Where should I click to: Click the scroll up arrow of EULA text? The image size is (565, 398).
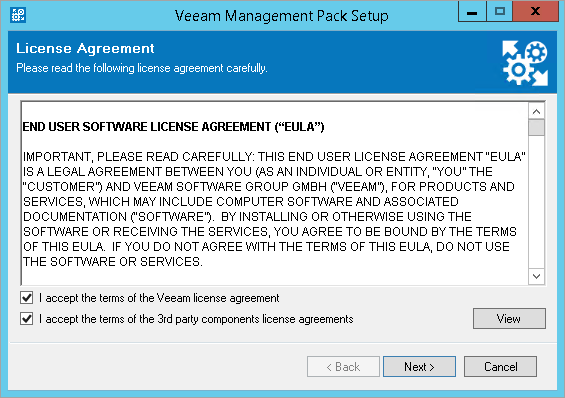point(536,112)
